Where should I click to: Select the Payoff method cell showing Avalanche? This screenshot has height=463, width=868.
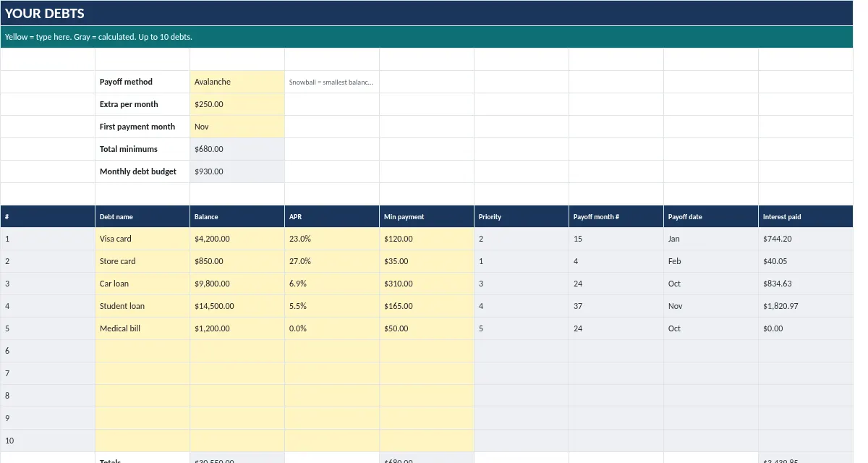point(237,82)
